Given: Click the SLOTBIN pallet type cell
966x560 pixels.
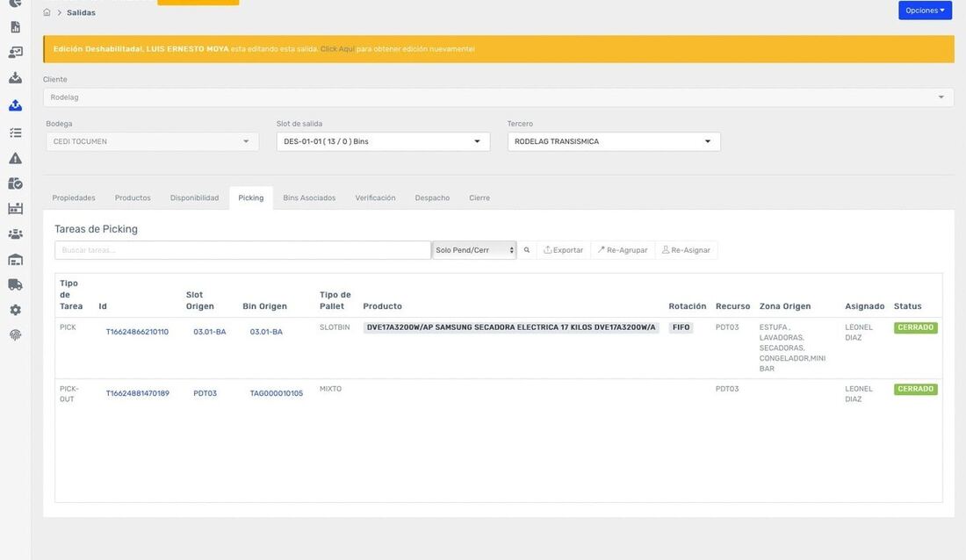Looking at the screenshot, I should 335,327.
